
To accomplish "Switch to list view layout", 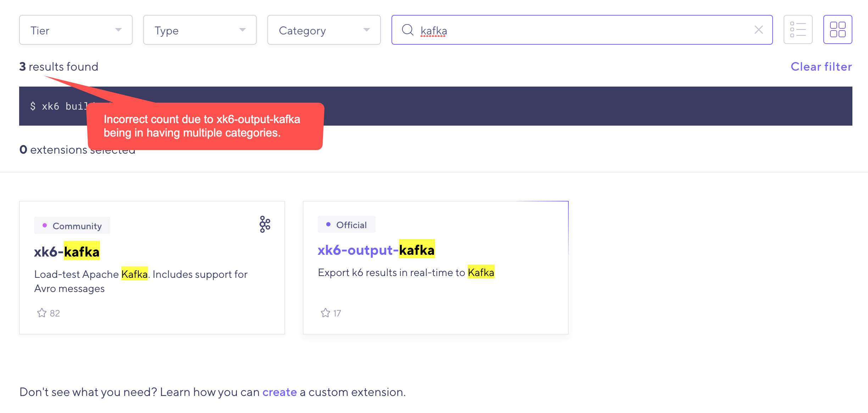I will click(798, 30).
